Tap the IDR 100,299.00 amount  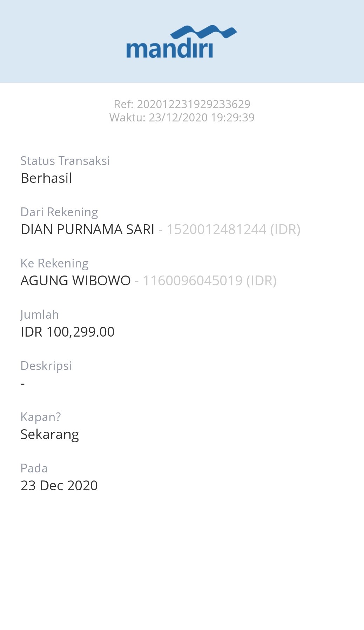click(68, 332)
